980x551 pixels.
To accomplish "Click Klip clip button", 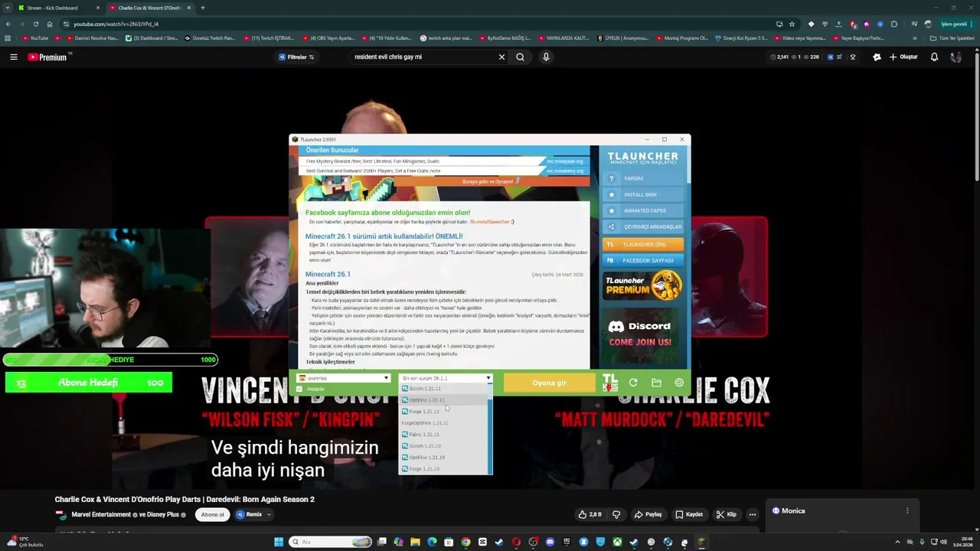I will click(727, 514).
